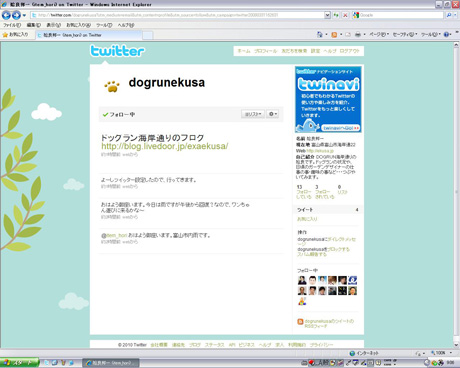The width and height of the screenshot is (460, 368).
Task: Click the スパム報告する link
Action: [x=312, y=254]
